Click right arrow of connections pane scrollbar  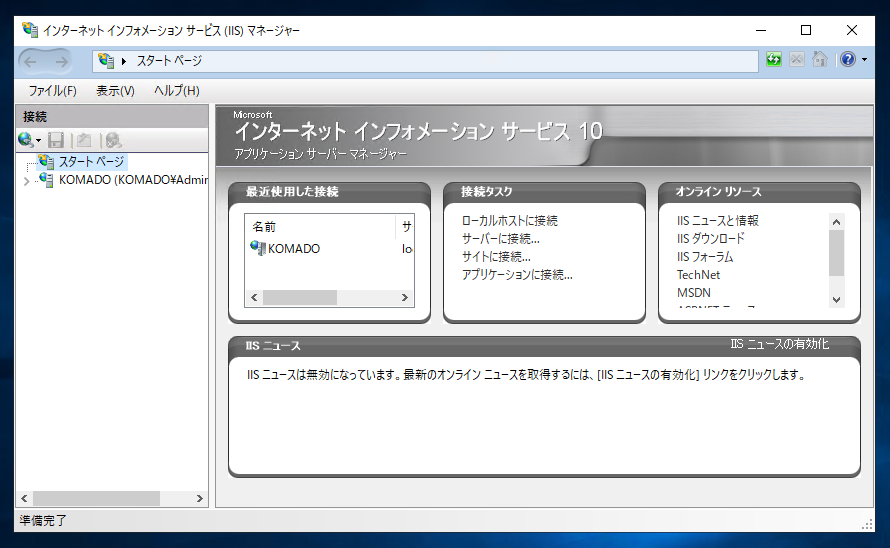199,499
